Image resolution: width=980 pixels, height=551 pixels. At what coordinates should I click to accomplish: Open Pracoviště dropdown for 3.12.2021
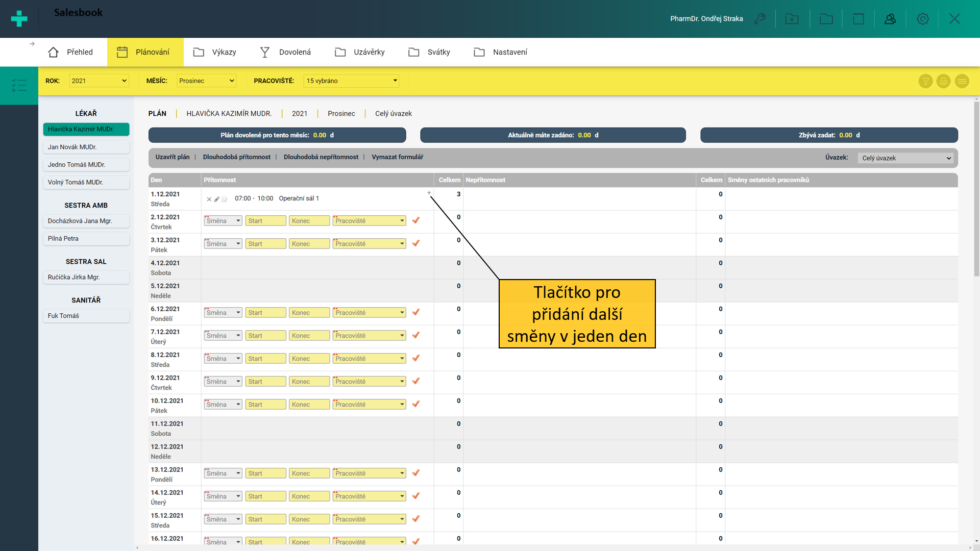(369, 244)
